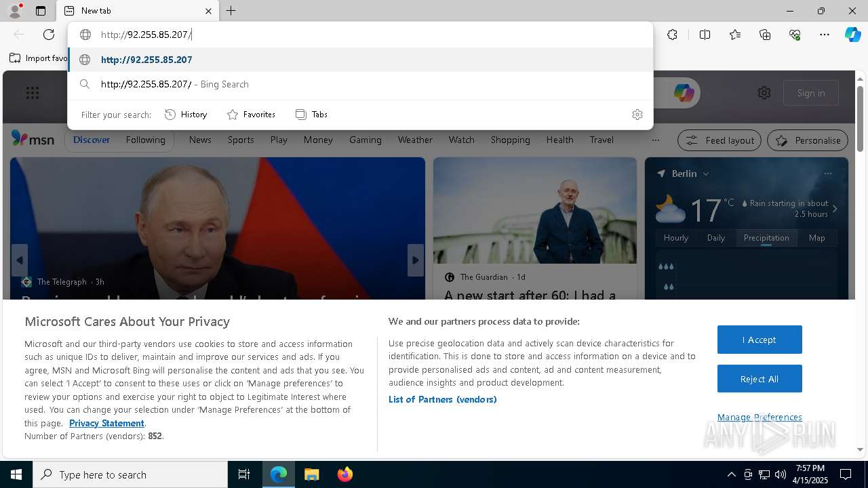Show next carousel story arrow
The width and height of the screenshot is (868, 488).
(x=416, y=260)
